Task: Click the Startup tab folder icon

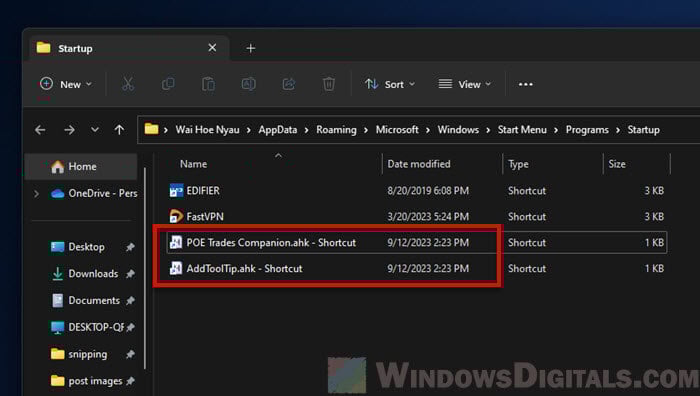Action: [43, 47]
